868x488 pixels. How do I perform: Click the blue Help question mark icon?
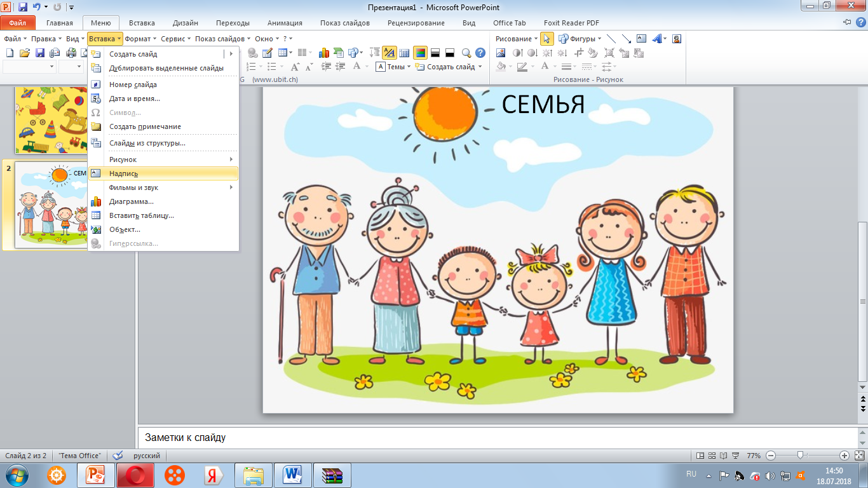(481, 53)
